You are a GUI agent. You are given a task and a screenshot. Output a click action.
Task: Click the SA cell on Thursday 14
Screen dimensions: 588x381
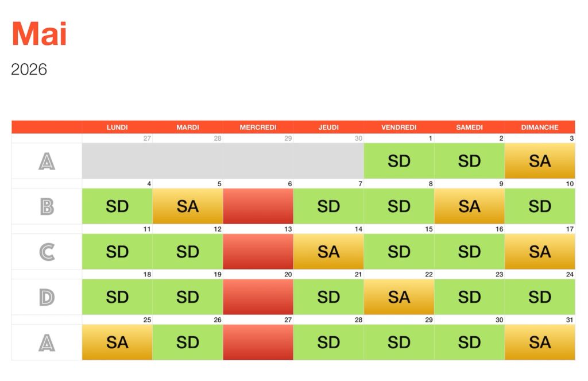pyautogui.click(x=328, y=252)
